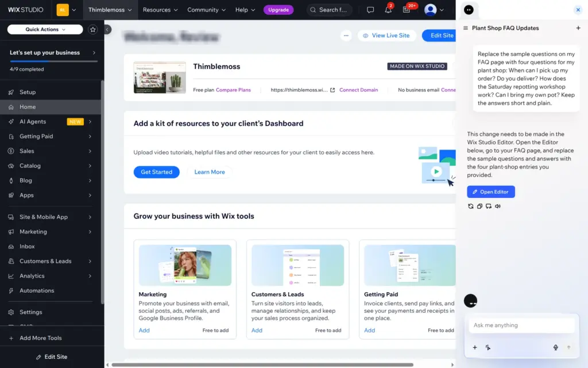Open the Community menu
The width and height of the screenshot is (588, 368).
point(206,10)
